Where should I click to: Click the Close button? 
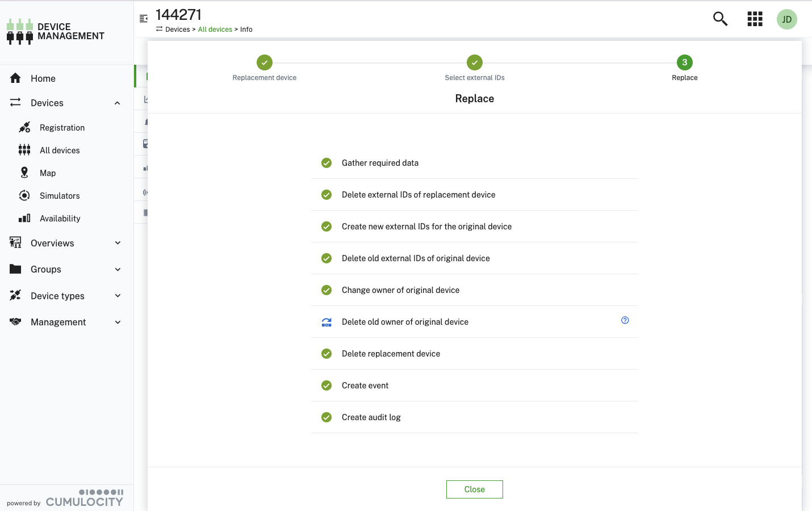pyautogui.click(x=475, y=489)
